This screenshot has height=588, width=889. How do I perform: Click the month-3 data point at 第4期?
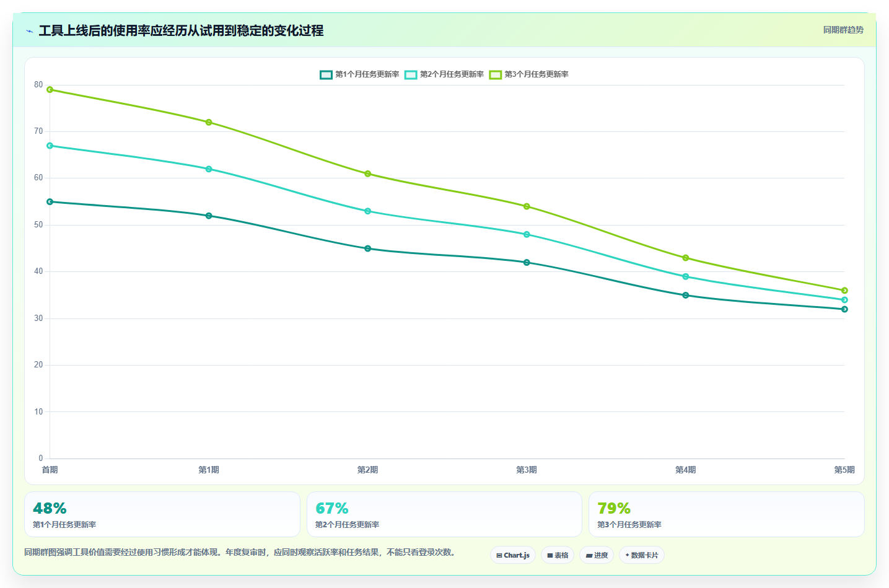686,258
